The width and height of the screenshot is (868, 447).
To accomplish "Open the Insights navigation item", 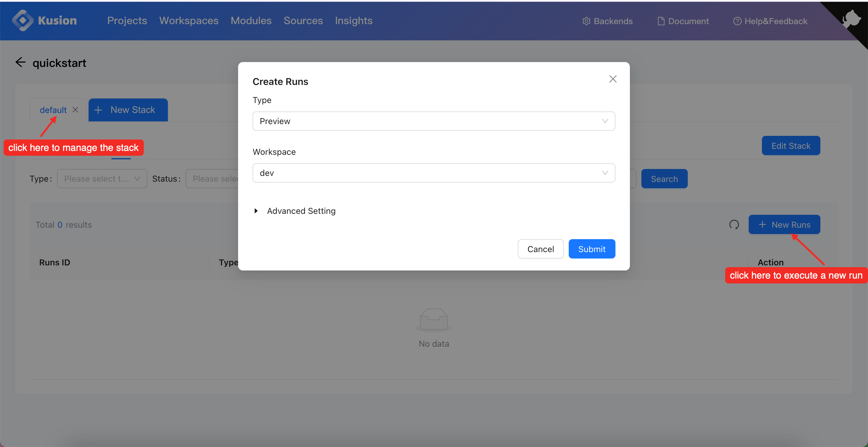I will tap(354, 20).
